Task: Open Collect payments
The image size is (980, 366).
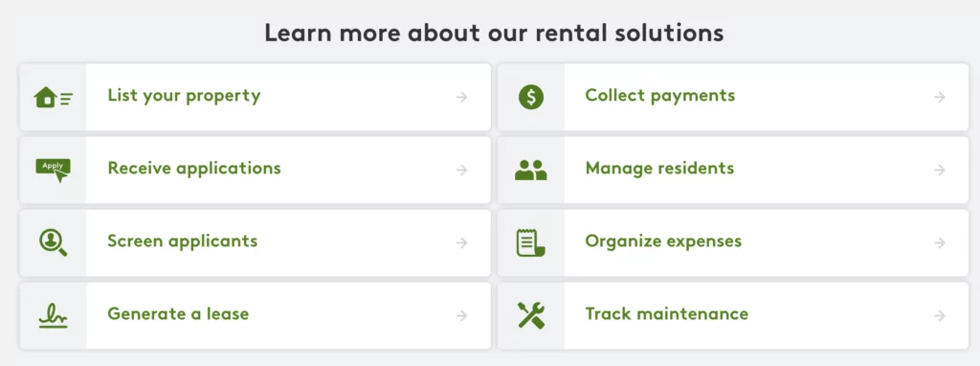Action: [660, 96]
